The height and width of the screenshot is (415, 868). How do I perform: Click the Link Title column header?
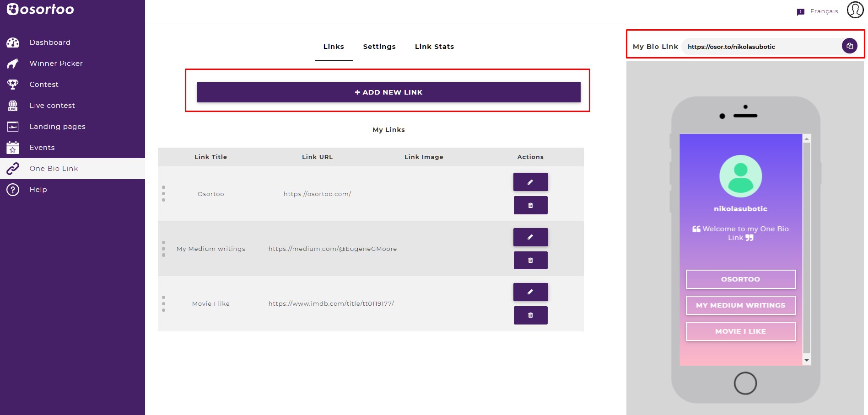(211, 157)
